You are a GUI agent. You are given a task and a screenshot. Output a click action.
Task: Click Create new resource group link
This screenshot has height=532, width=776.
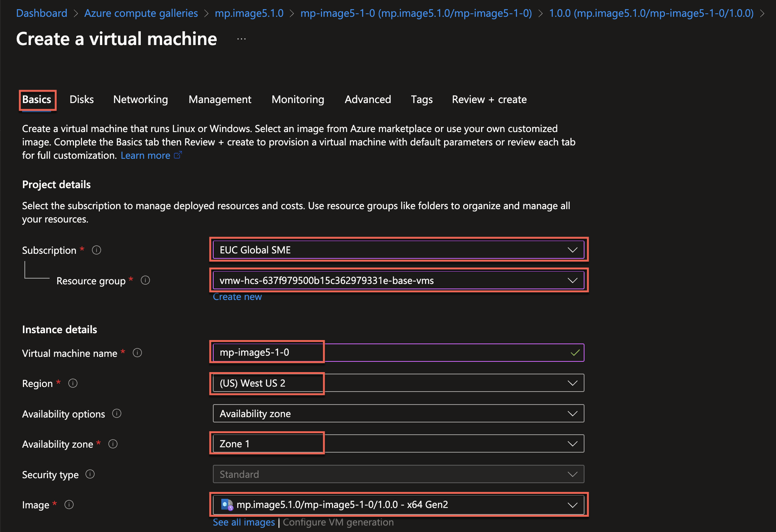click(x=237, y=297)
